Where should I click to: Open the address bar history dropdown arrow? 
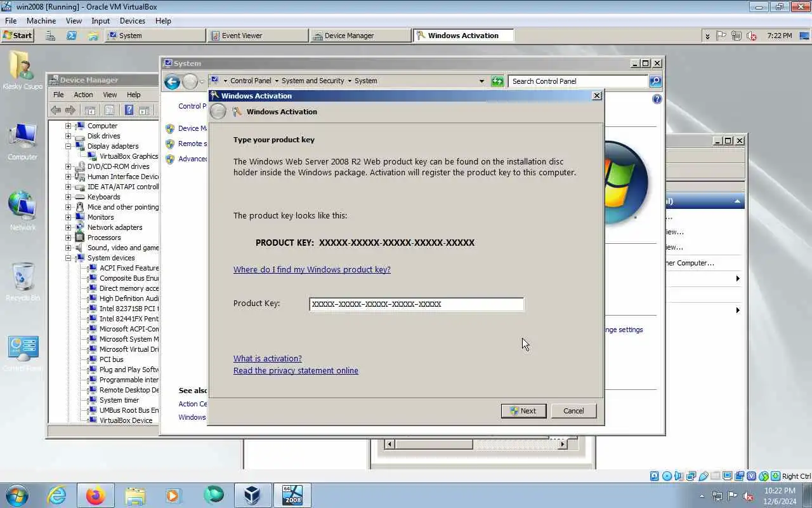click(481, 81)
